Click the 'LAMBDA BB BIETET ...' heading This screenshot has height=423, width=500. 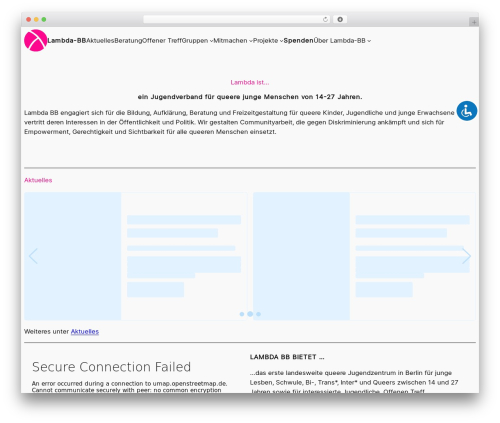(287, 357)
